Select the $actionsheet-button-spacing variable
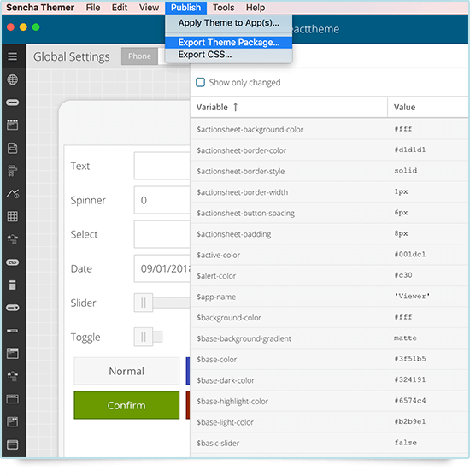This screenshot has height=476, width=470. (x=245, y=213)
